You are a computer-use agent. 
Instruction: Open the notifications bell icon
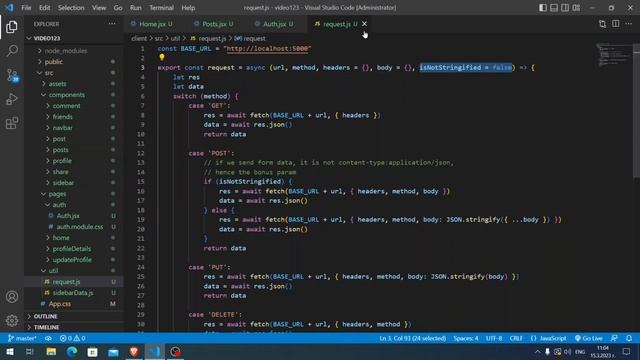point(629,338)
